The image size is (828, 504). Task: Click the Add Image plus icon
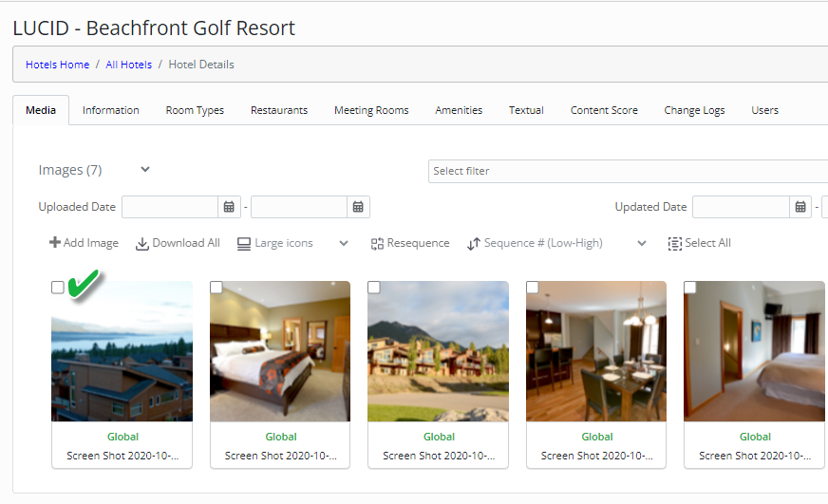point(55,243)
